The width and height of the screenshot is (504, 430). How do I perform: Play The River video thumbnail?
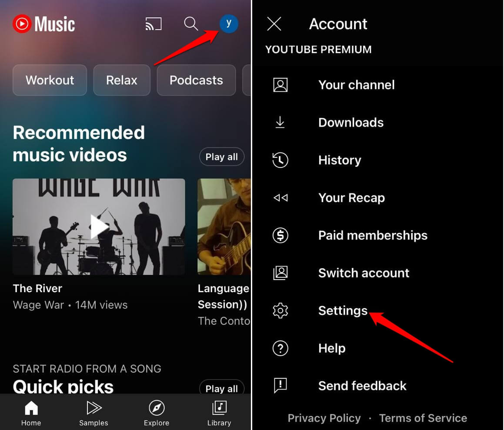click(99, 227)
